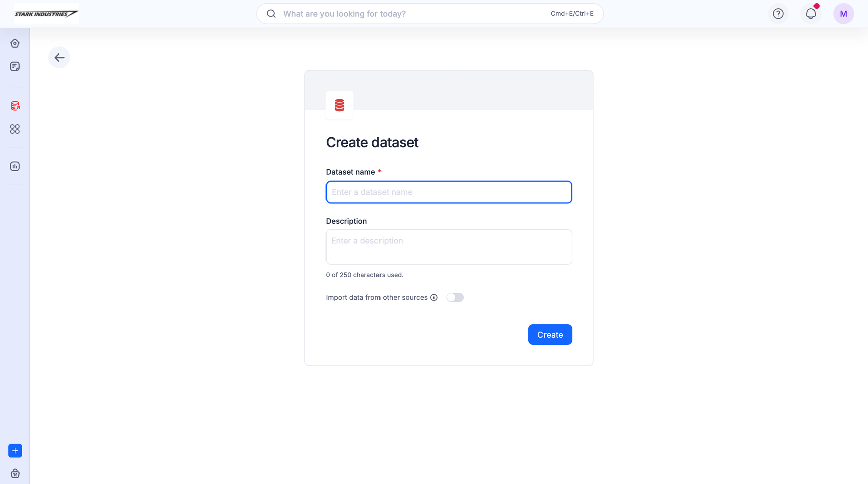
Task: Show info about importing from other sources
Action: point(434,298)
